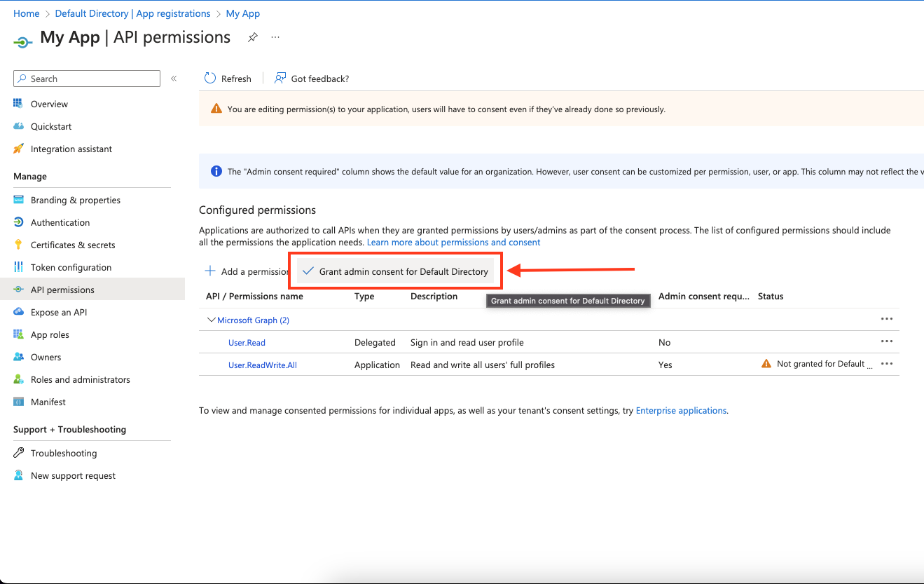
Task: Click the Authentication icon
Action: [x=18, y=222]
